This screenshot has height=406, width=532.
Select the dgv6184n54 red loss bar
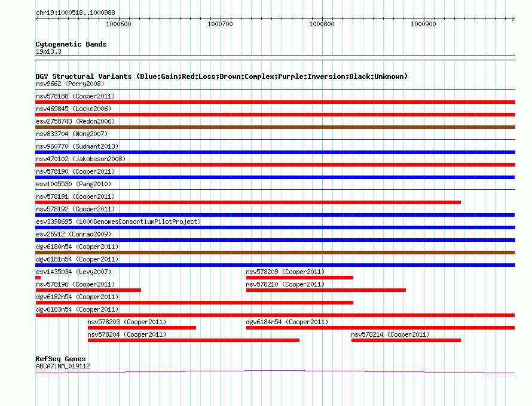[x=380, y=328]
